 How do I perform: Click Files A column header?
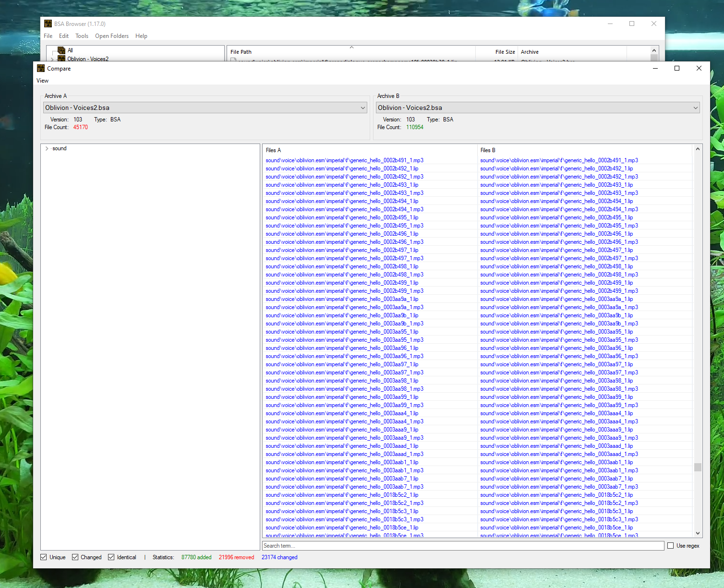[x=370, y=150]
